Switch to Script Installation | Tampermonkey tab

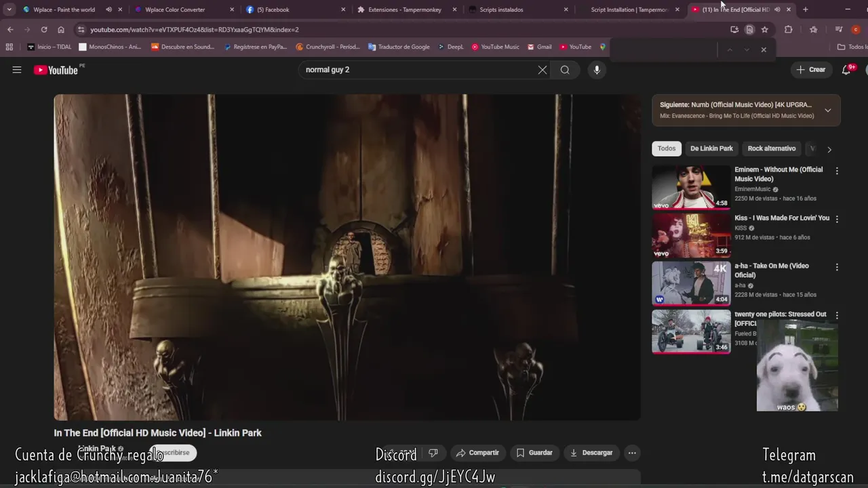click(x=631, y=9)
